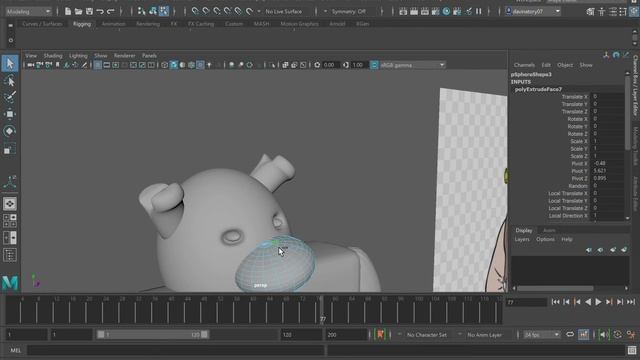Toggle the sound mute speaker icon
The width and height of the screenshot is (640, 360).
pyautogui.click(x=603, y=335)
